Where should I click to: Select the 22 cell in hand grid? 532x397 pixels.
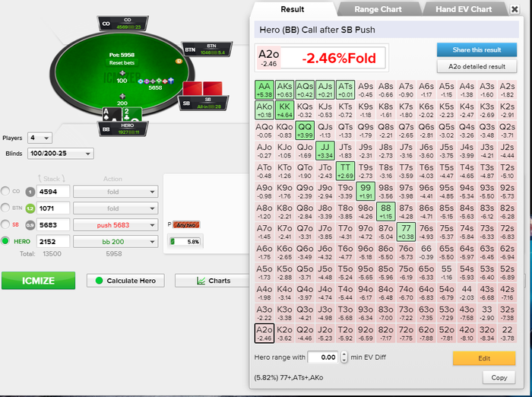coord(507,333)
